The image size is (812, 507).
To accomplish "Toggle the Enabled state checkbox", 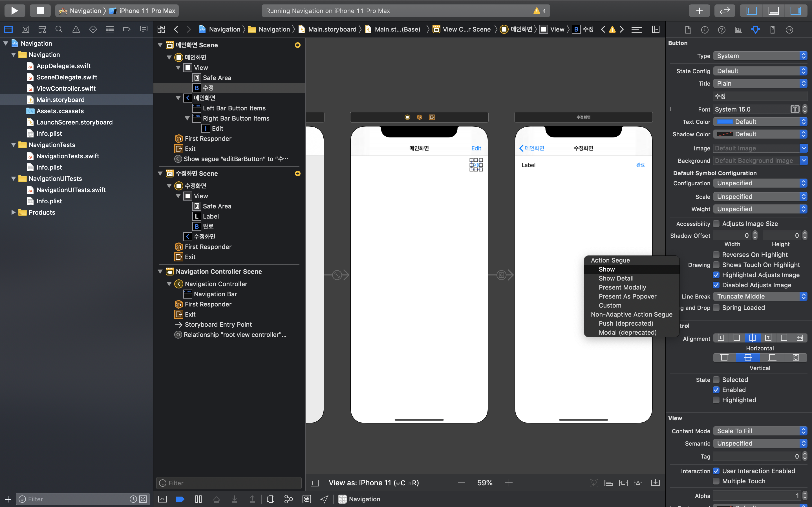I will 716,390.
